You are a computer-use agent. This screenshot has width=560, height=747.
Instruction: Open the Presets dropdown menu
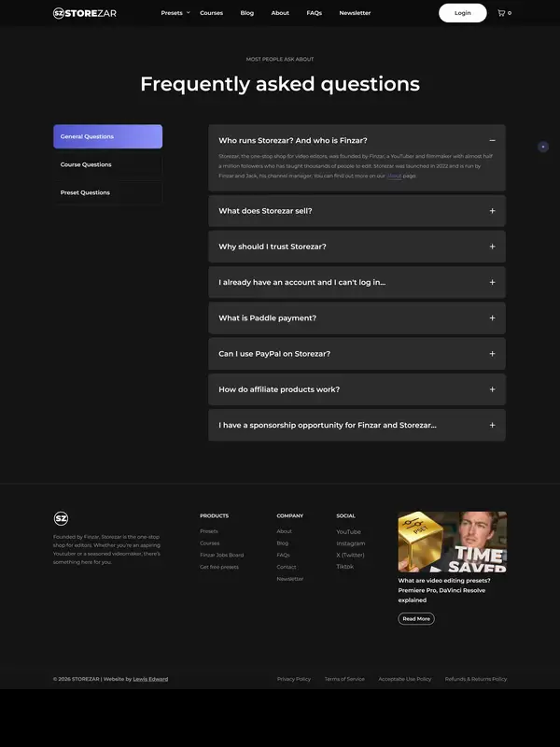coord(175,13)
